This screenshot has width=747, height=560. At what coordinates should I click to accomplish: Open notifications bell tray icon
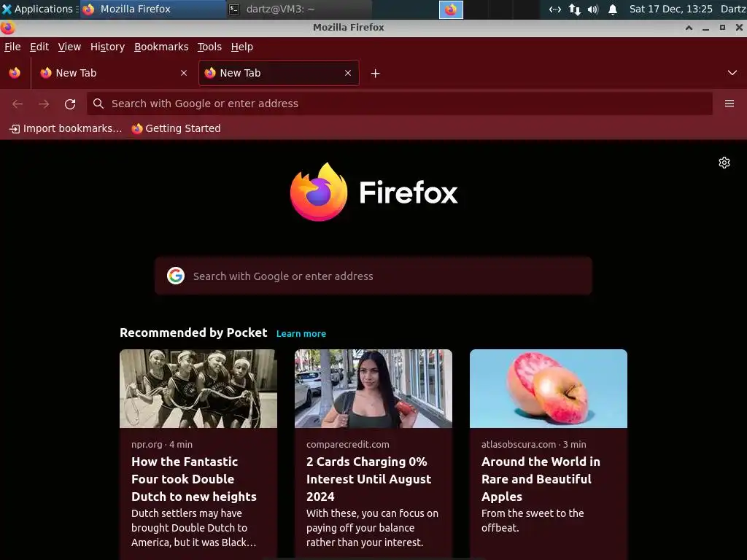click(613, 9)
